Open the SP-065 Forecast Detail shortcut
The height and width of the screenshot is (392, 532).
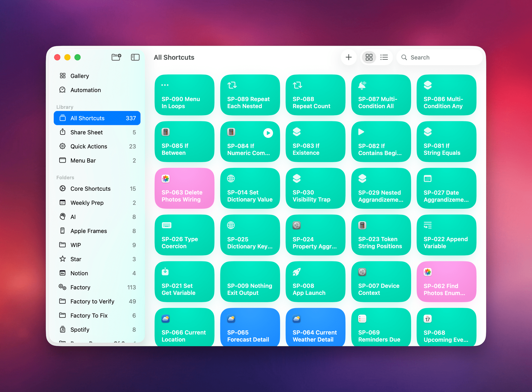click(250, 327)
